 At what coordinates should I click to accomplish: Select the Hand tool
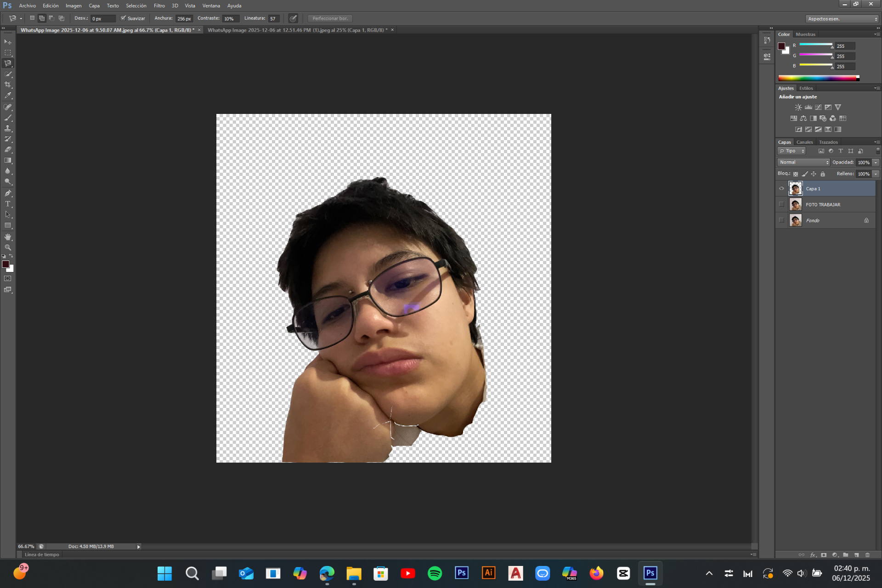coord(8,237)
